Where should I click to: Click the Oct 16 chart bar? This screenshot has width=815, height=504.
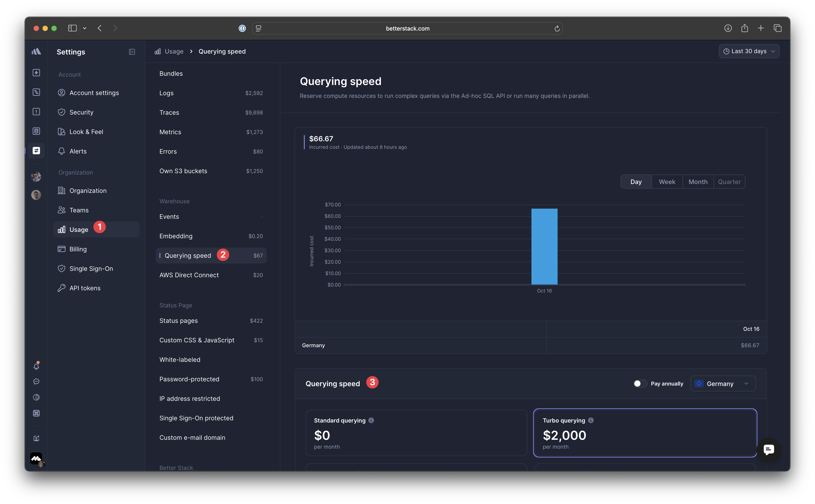[544, 247]
